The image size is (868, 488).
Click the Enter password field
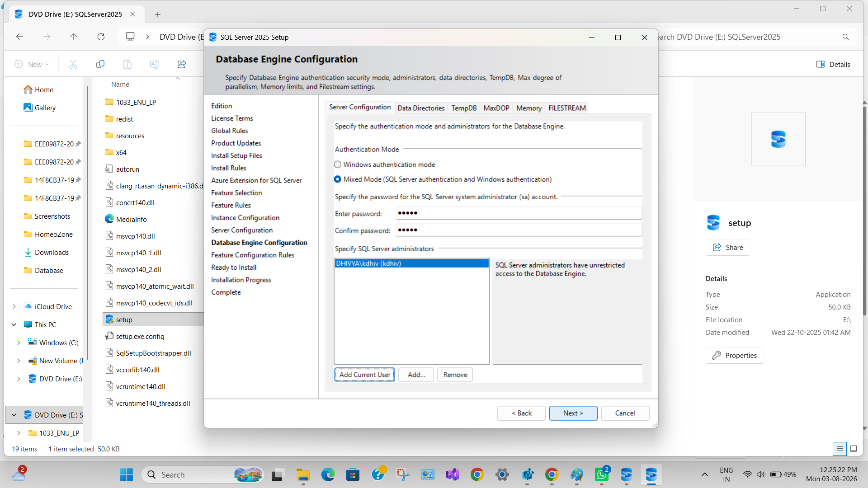coord(519,213)
